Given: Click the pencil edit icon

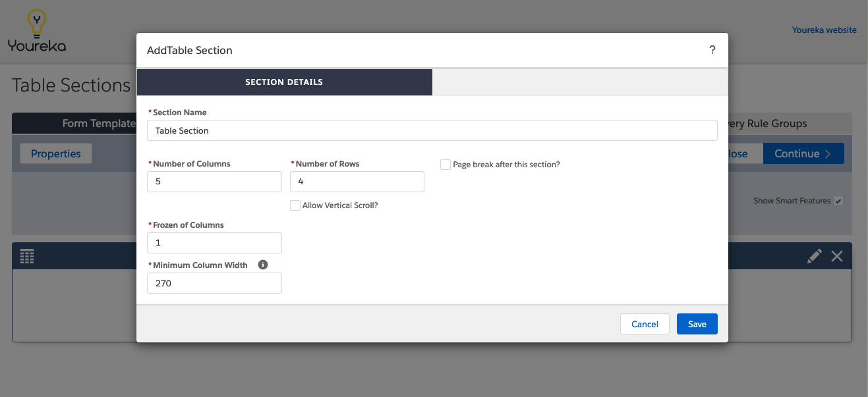Looking at the screenshot, I should coord(815,256).
